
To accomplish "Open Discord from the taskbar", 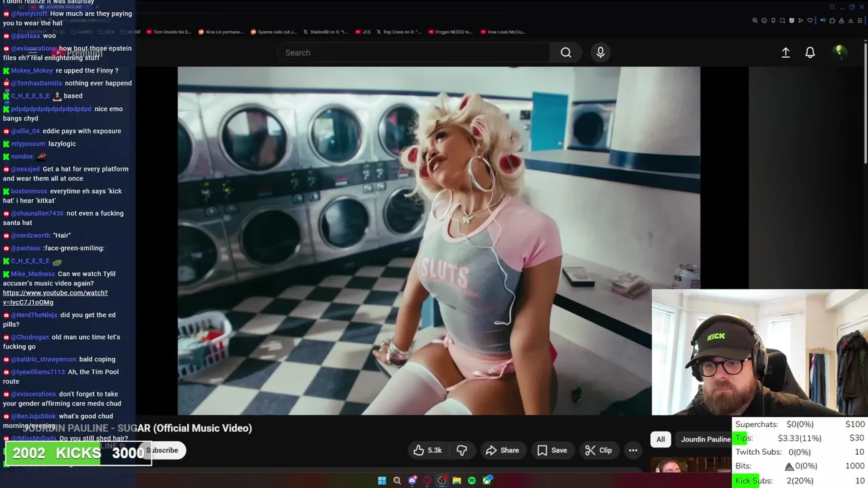I will click(x=412, y=481).
